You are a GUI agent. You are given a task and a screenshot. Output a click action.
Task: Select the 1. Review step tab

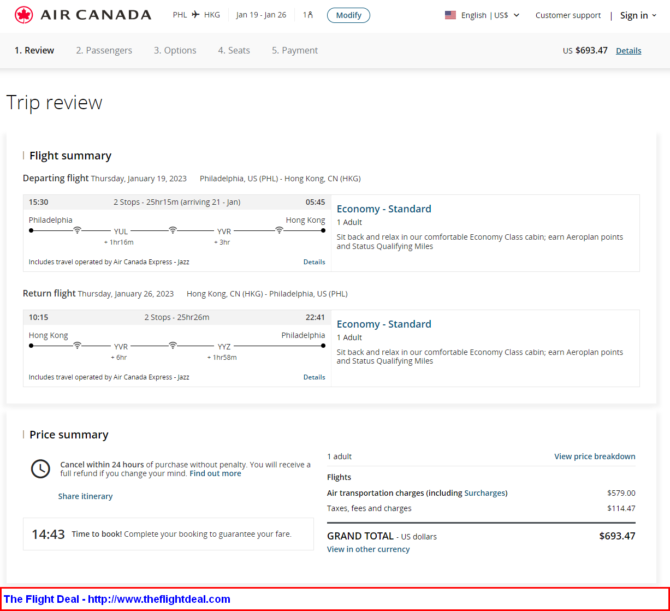pos(34,50)
